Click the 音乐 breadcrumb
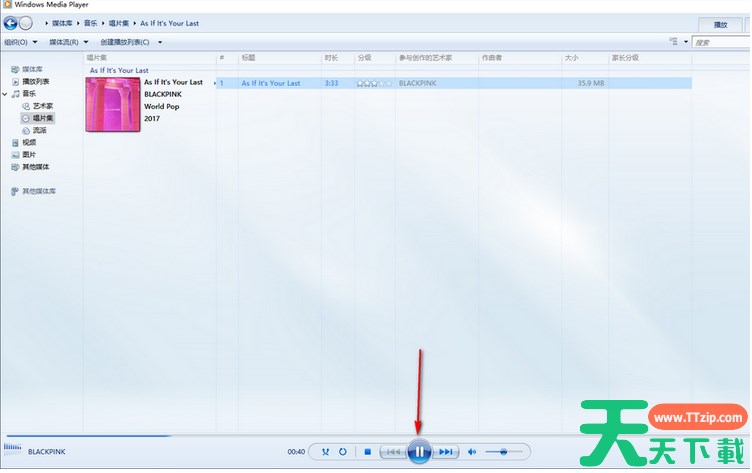This screenshot has width=752, height=473. 91,23
